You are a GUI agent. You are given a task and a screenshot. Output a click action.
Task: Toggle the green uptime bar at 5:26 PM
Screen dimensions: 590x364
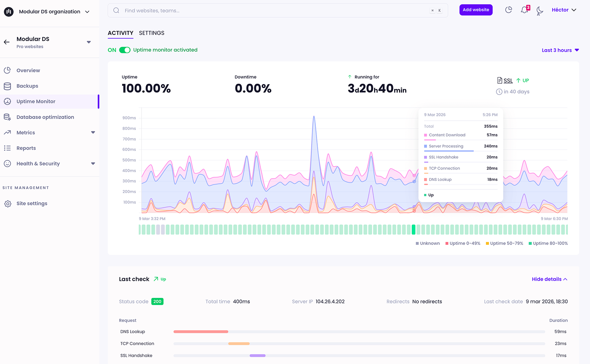click(413, 229)
